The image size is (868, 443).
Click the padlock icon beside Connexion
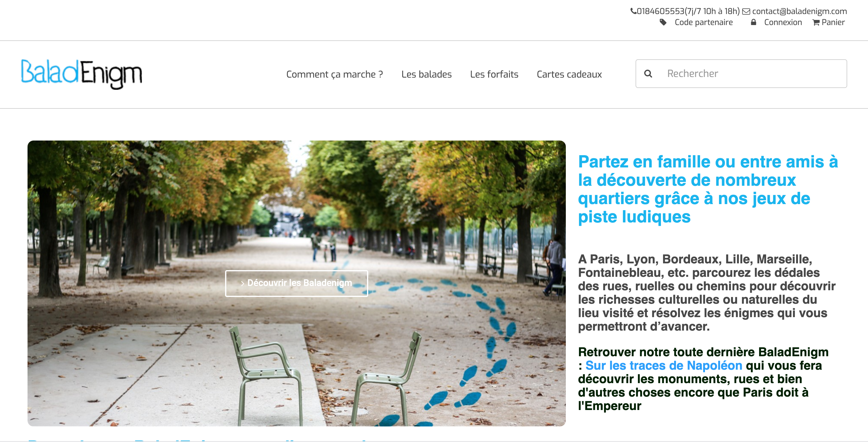point(753,22)
